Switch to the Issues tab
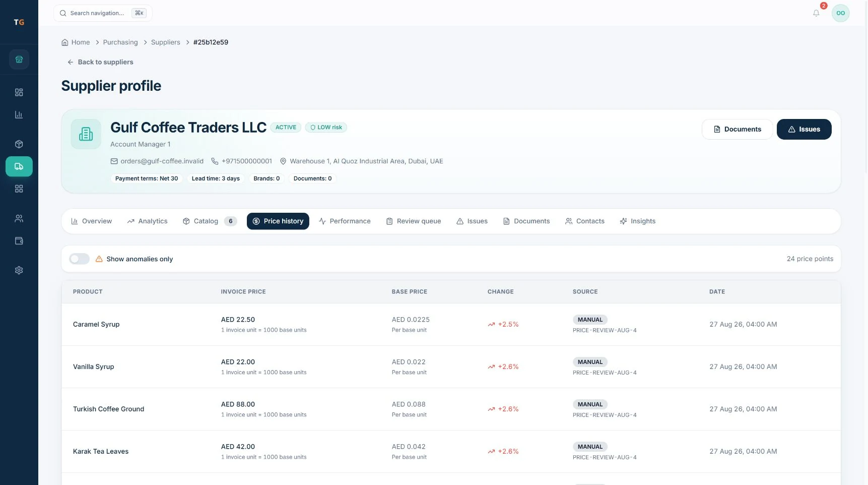The width and height of the screenshot is (868, 485). coord(472,221)
